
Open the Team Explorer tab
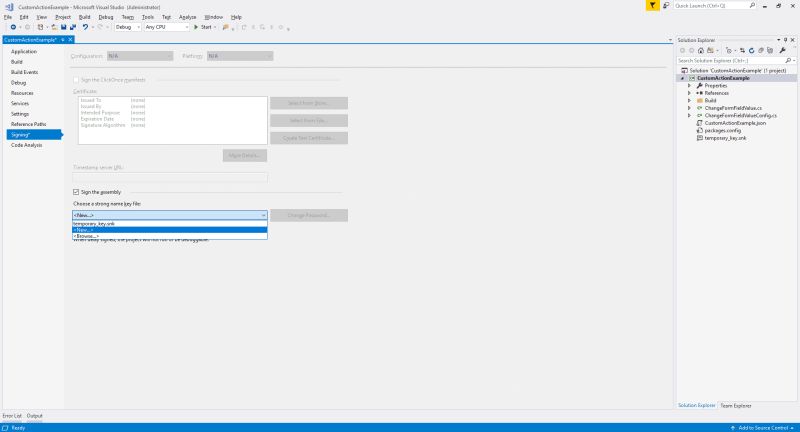tap(736, 405)
